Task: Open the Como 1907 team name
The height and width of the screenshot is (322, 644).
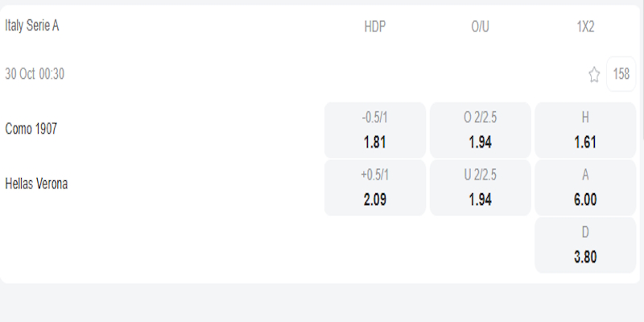Action: click(x=31, y=129)
